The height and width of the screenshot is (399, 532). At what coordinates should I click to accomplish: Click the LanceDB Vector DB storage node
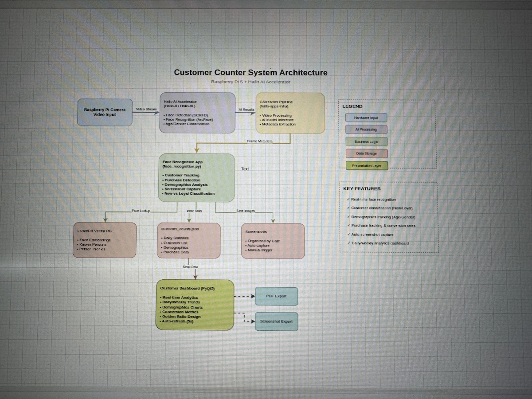click(105, 240)
